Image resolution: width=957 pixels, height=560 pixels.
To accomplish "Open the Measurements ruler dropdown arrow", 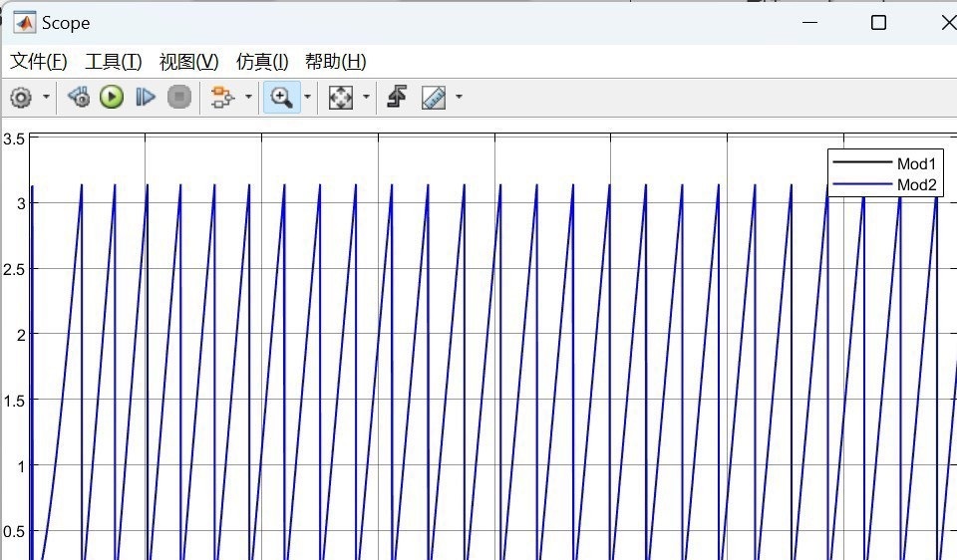I will click(459, 97).
